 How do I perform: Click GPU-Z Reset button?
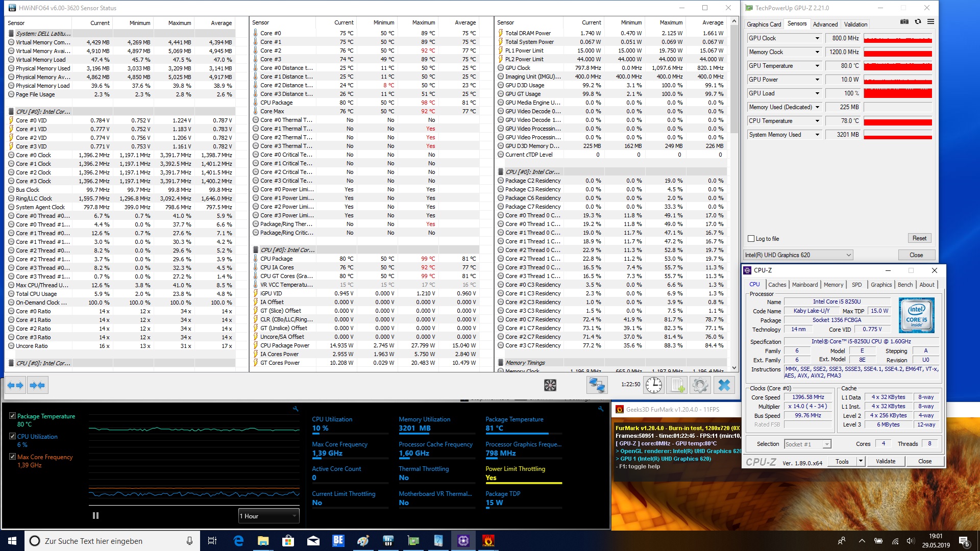click(919, 238)
